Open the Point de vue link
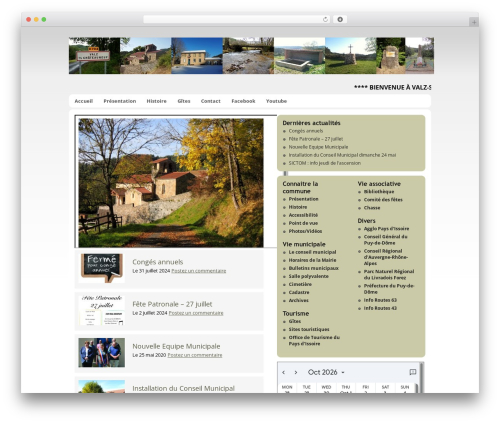The image size is (500, 423). (x=303, y=223)
